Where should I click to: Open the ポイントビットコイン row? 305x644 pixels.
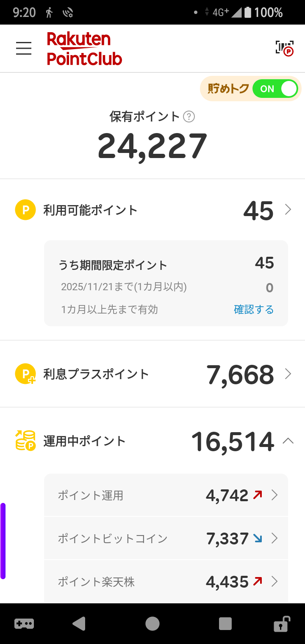tap(166, 539)
